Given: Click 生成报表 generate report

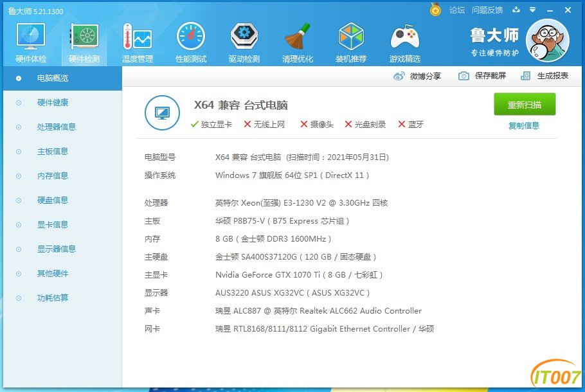Looking at the screenshot, I should tap(544, 76).
